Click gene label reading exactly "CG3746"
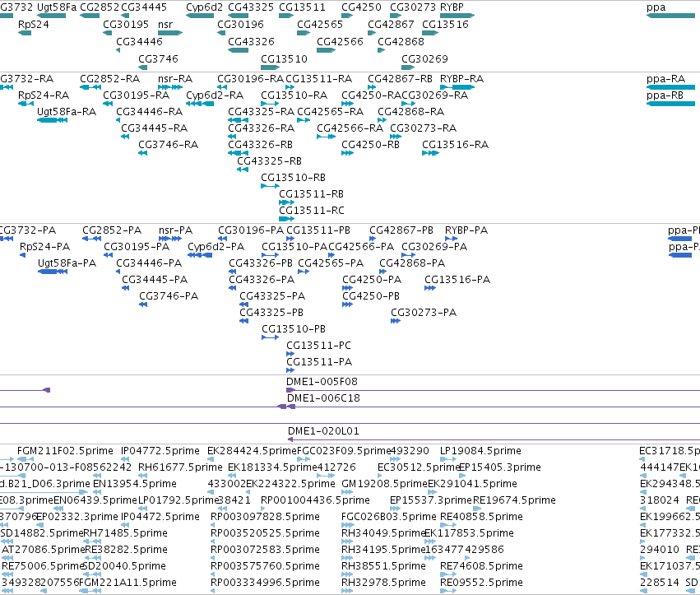The width and height of the screenshot is (700, 595). [158, 59]
